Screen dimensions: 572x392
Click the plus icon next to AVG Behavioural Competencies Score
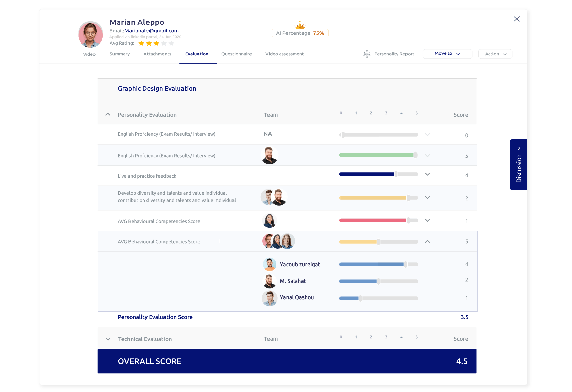pyautogui.click(x=220, y=241)
